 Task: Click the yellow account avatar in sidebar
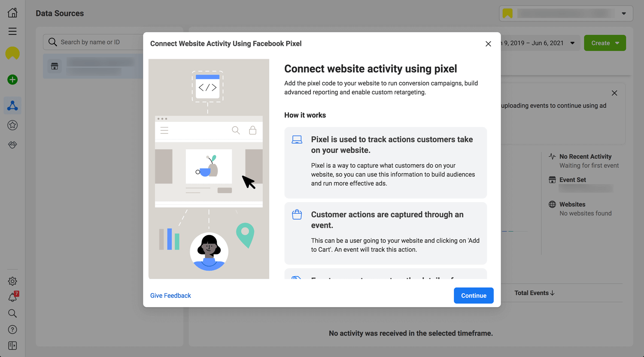(12, 54)
